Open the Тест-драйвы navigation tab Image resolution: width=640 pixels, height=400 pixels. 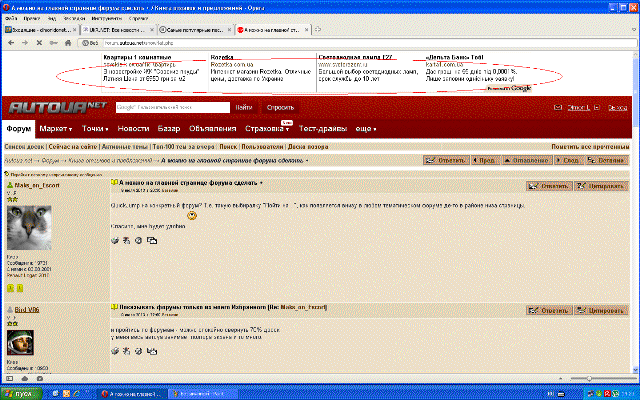323,130
